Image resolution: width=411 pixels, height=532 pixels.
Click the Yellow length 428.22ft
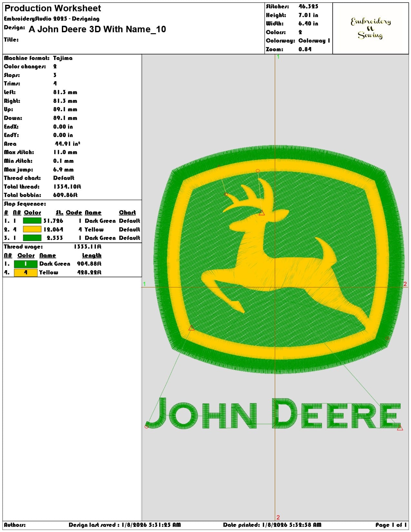click(89, 272)
